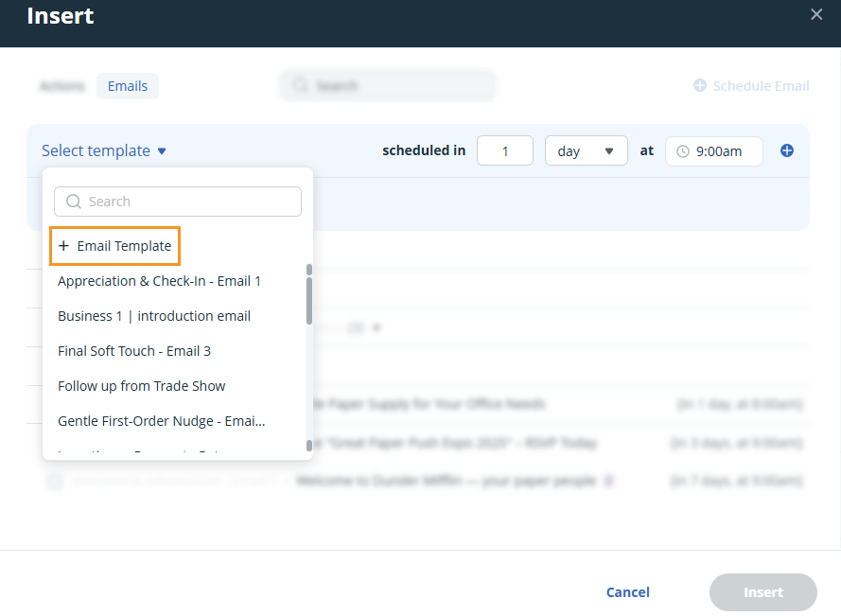Select the Follow up from Trade Show template

point(141,385)
